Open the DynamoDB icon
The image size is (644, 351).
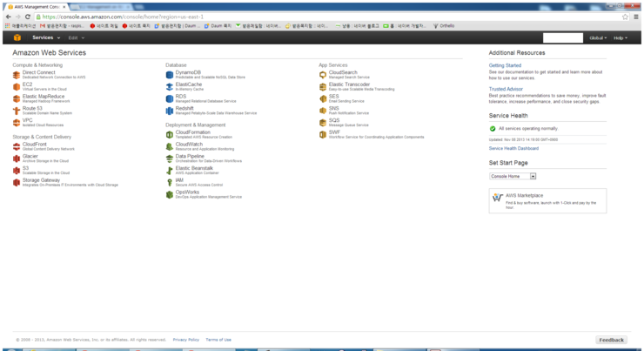[169, 75]
